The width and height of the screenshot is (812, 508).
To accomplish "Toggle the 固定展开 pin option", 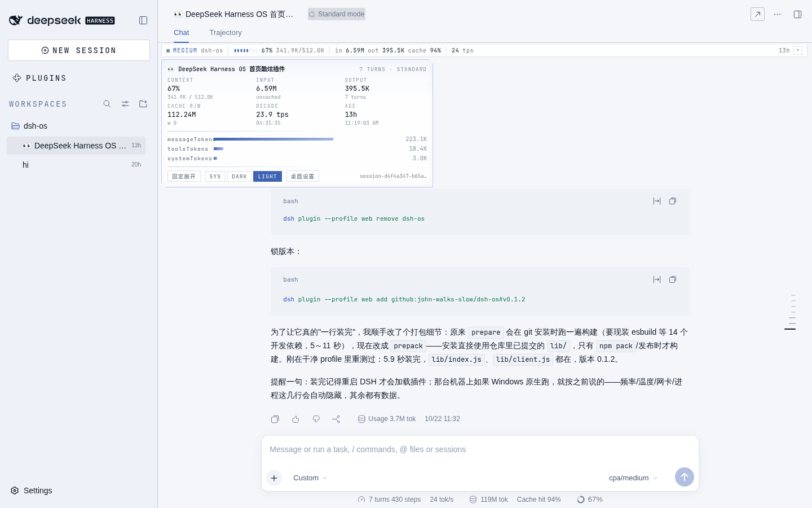I will tap(184, 176).
